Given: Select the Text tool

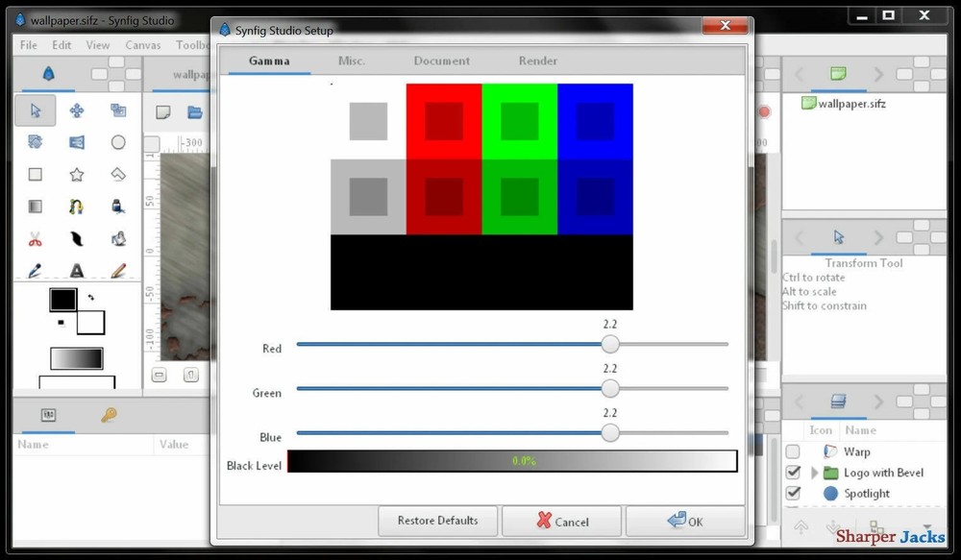Looking at the screenshot, I should click(77, 270).
